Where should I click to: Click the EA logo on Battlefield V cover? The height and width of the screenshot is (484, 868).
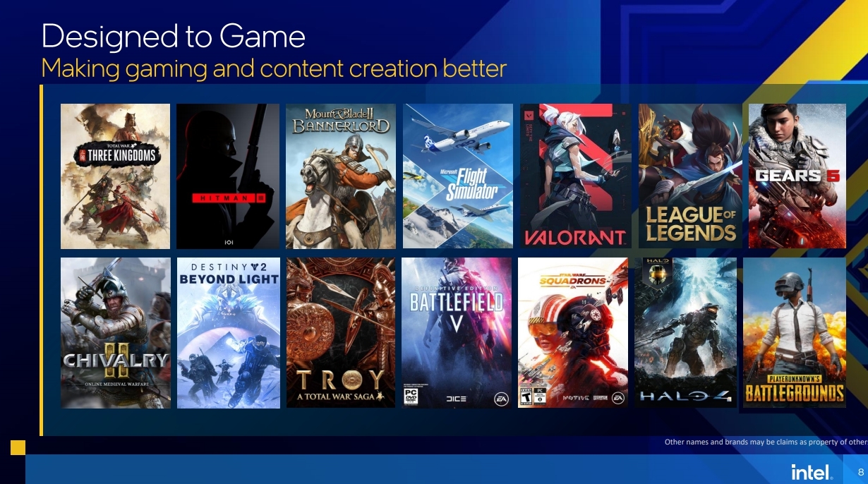click(500, 399)
